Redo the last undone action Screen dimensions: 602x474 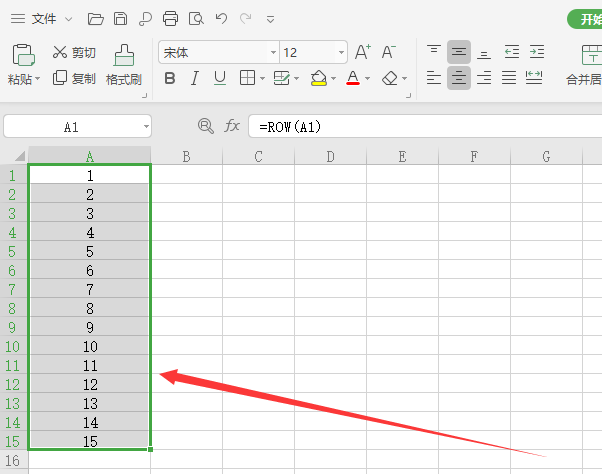click(x=246, y=18)
